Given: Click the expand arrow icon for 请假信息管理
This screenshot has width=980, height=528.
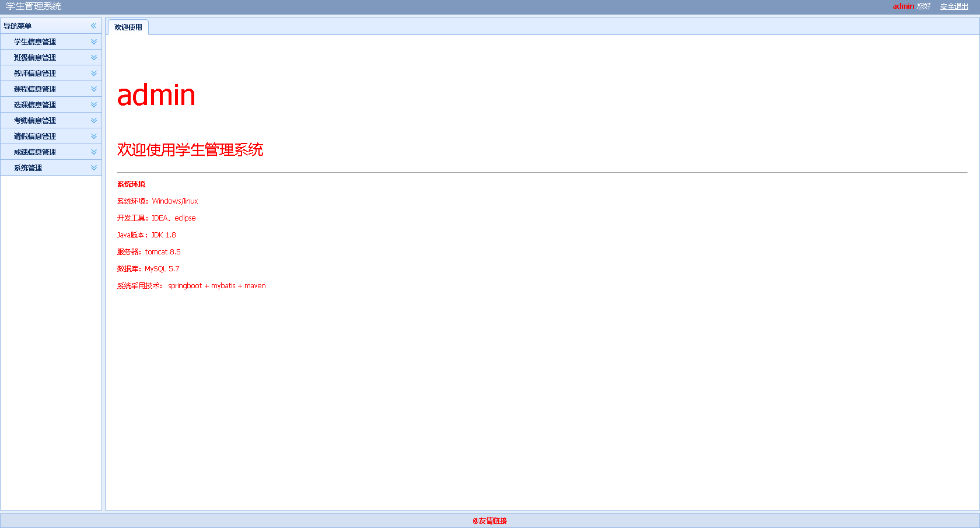Looking at the screenshot, I should (94, 137).
